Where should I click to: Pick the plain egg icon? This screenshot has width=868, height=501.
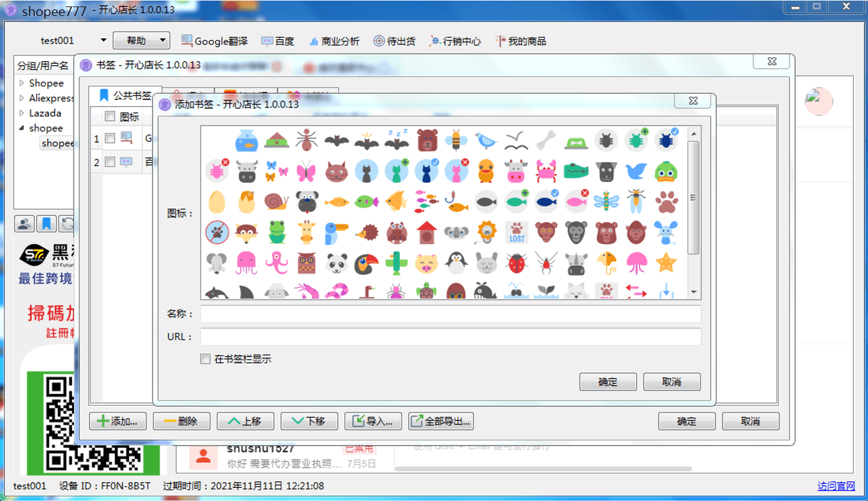(x=216, y=202)
